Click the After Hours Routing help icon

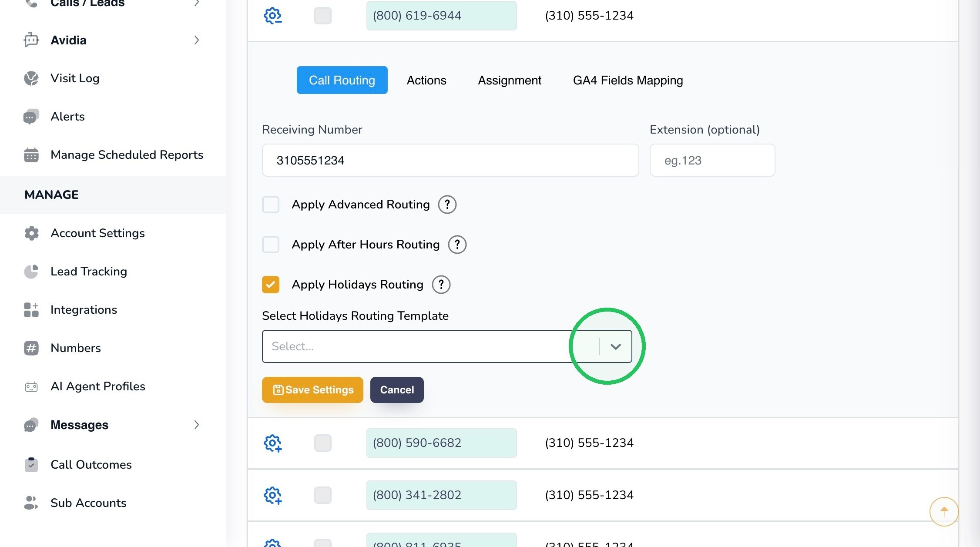coord(457,245)
